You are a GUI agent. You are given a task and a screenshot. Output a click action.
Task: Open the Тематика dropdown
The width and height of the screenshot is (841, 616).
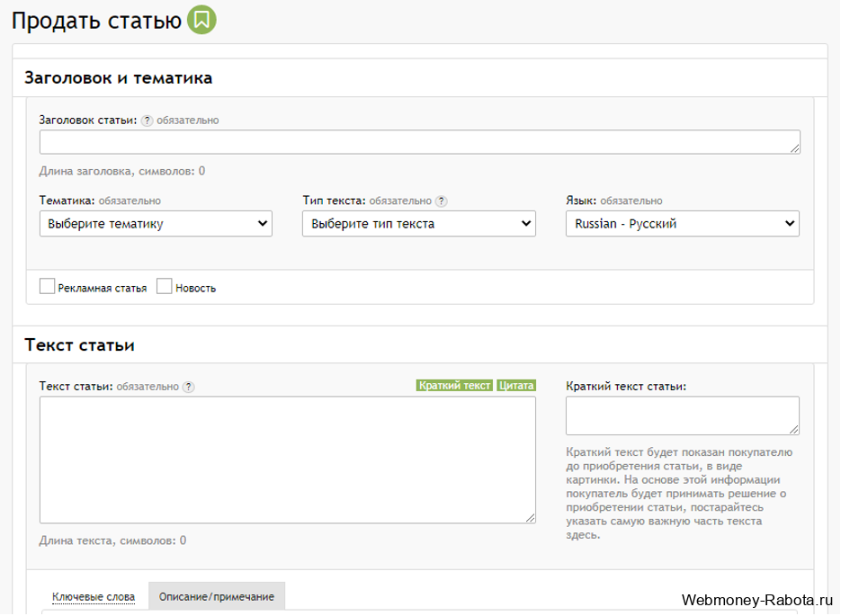tap(156, 224)
